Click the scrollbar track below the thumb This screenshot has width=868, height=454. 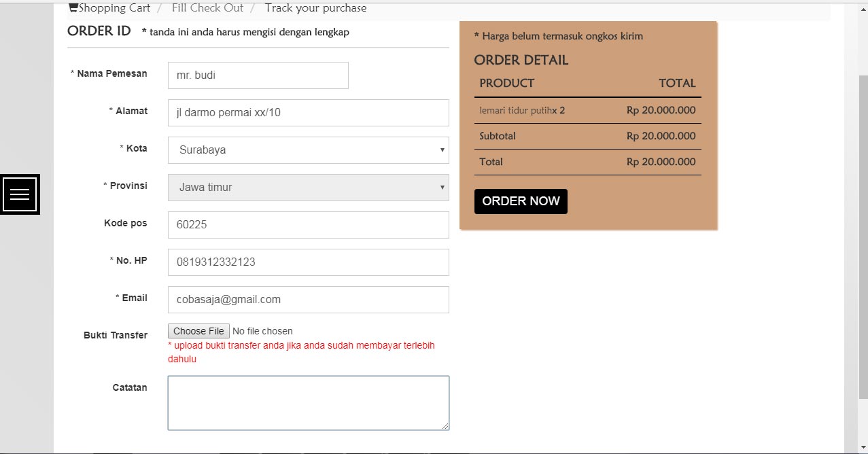863,421
